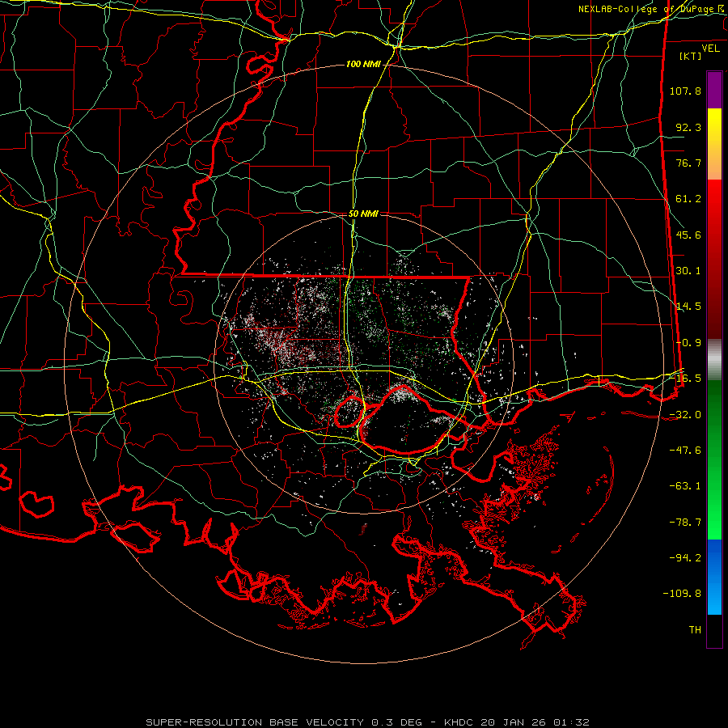Image resolution: width=728 pixels, height=728 pixels.
Task: Pick the gray segment of the velocity color bar
Action: (x=714, y=360)
